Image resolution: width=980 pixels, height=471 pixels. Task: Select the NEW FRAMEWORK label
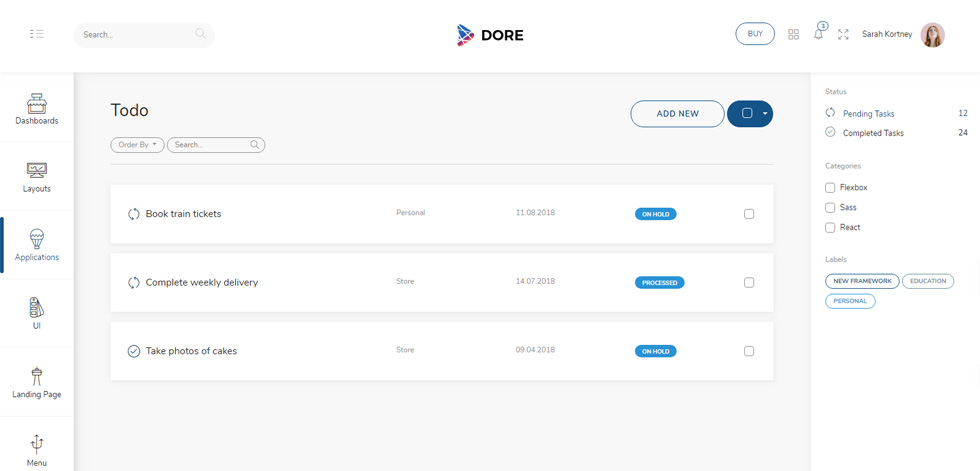[x=862, y=281]
